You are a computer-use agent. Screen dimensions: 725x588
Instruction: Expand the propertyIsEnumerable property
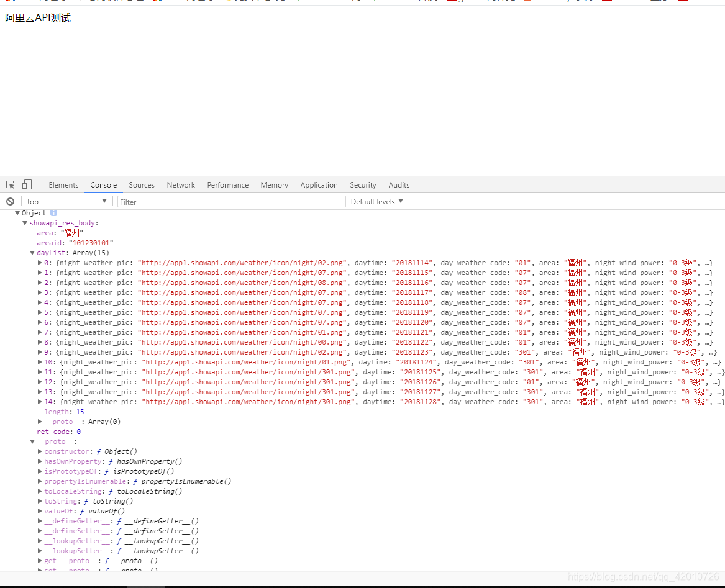click(40, 481)
